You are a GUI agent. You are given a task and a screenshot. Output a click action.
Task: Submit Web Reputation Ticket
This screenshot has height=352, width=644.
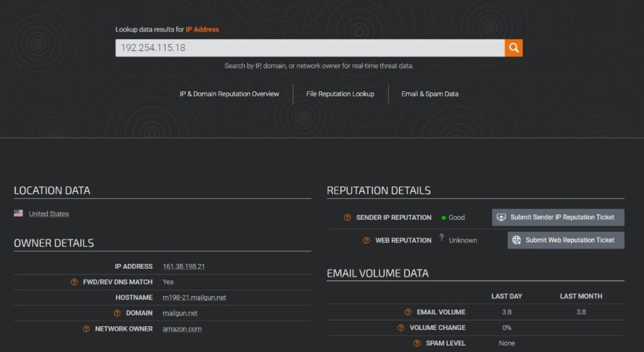click(x=566, y=240)
